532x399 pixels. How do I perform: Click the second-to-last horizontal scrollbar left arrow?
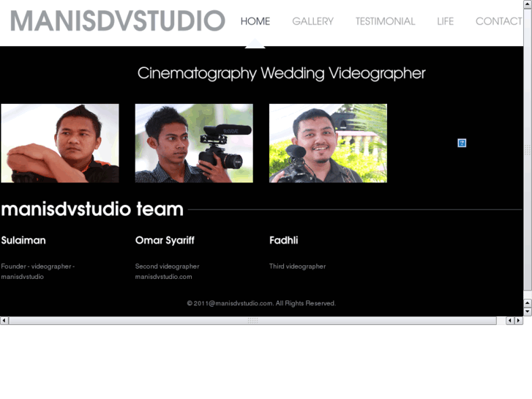(510, 321)
